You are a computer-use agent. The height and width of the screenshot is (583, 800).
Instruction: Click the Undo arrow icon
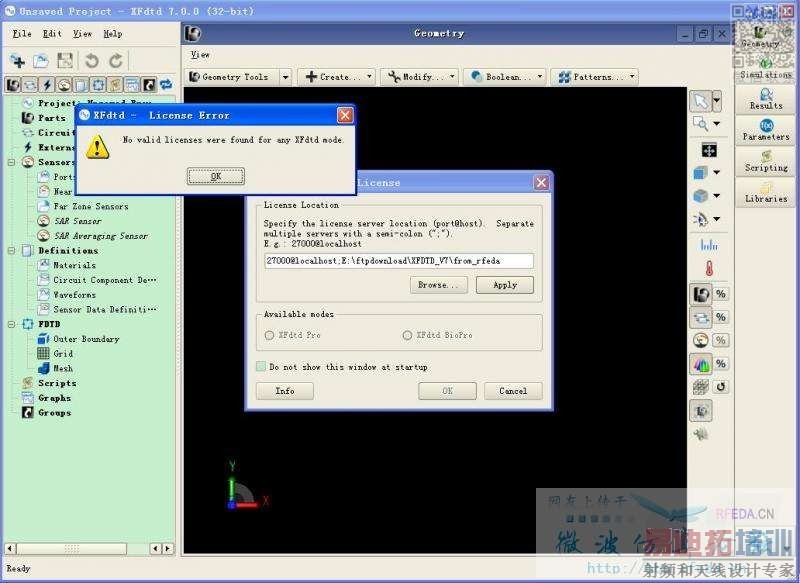(x=92, y=61)
